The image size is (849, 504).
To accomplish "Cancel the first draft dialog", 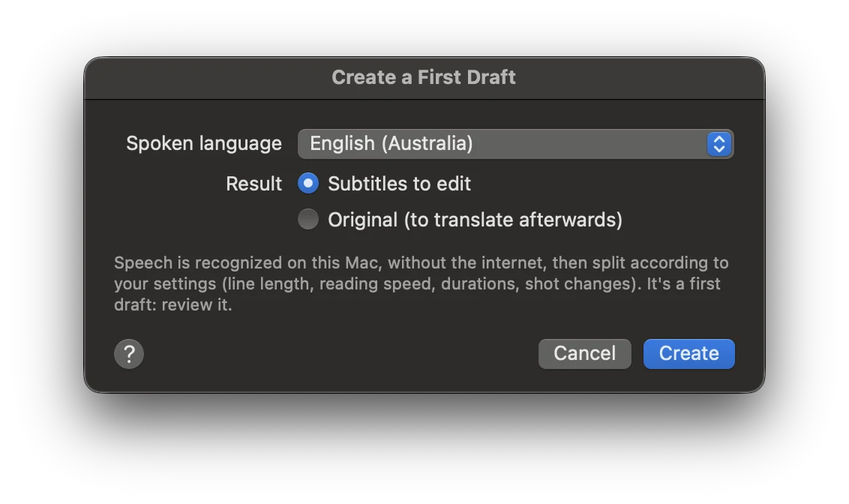I will pyautogui.click(x=585, y=354).
